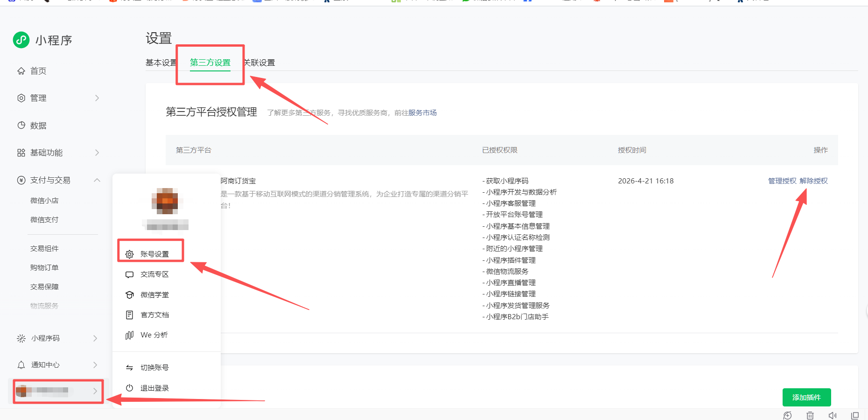Switch to the 关联设置 tab
The image size is (868, 420).
(x=259, y=63)
